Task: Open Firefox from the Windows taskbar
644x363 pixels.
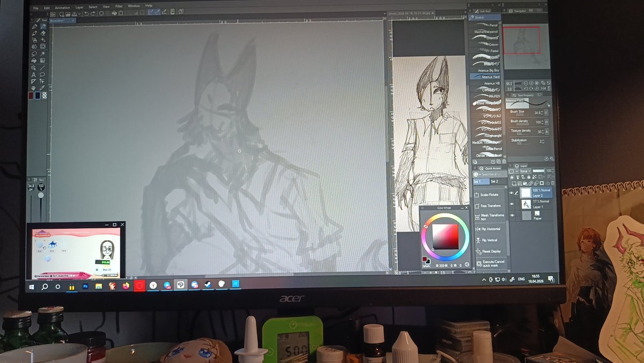Action: pos(126,286)
